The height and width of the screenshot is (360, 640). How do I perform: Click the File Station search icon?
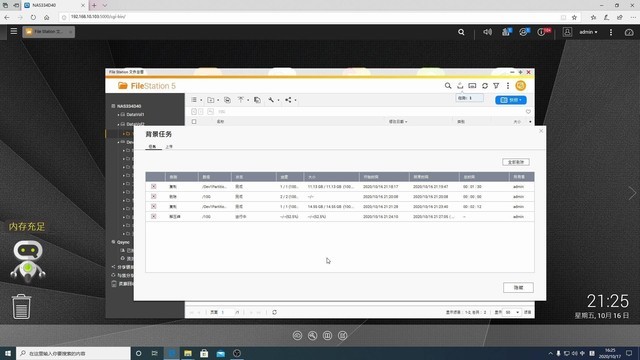click(448, 86)
